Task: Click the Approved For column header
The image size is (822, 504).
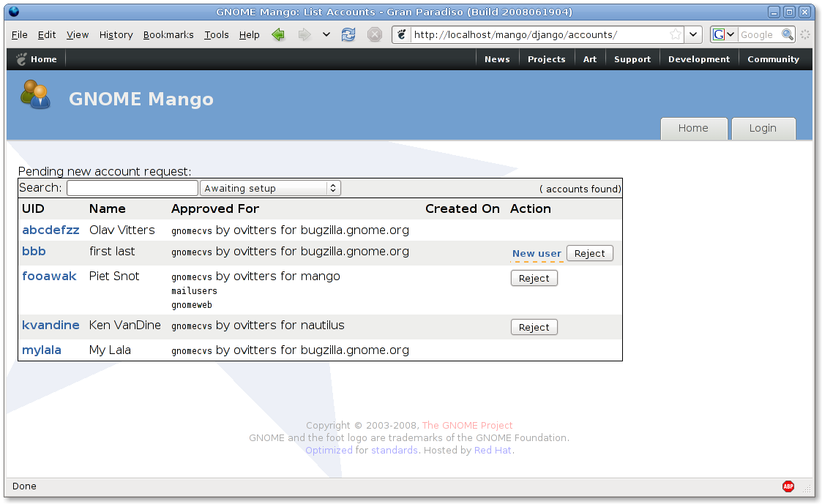Action: pyautogui.click(x=215, y=209)
